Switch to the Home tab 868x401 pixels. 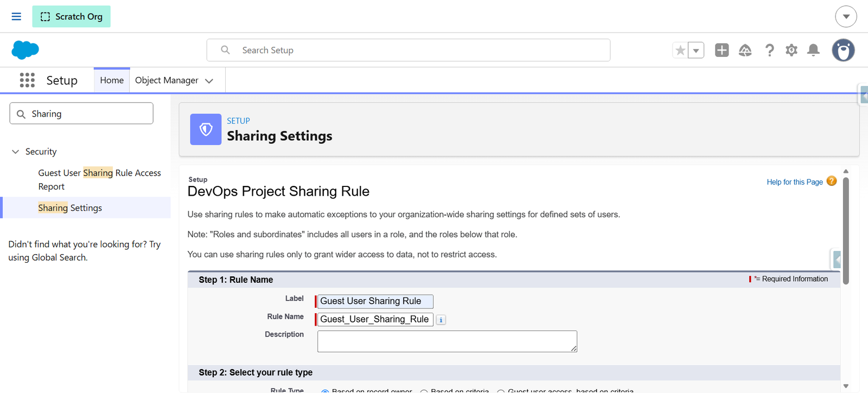tap(112, 80)
